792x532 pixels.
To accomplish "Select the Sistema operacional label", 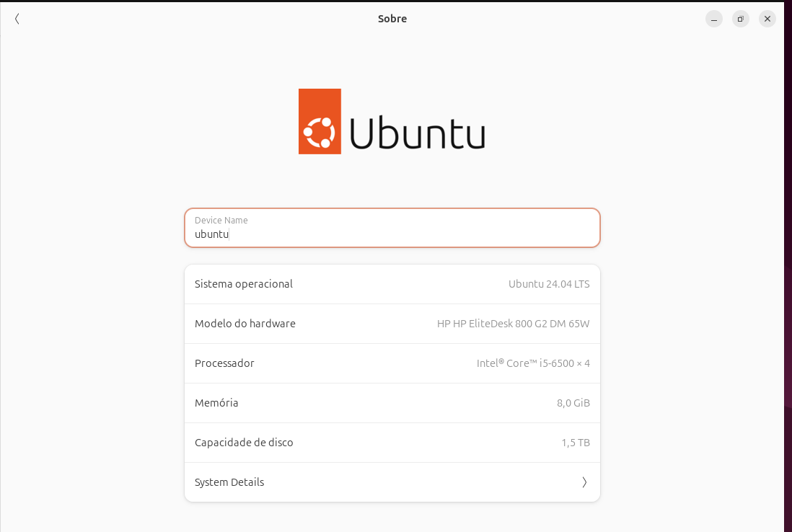I will pyautogui.click(x=244, y=284).
